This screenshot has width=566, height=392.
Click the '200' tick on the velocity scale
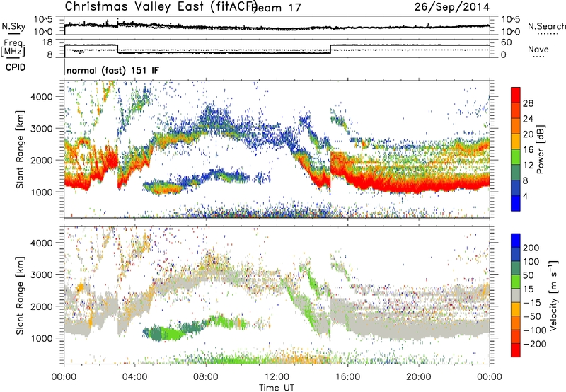click(531, 248)
